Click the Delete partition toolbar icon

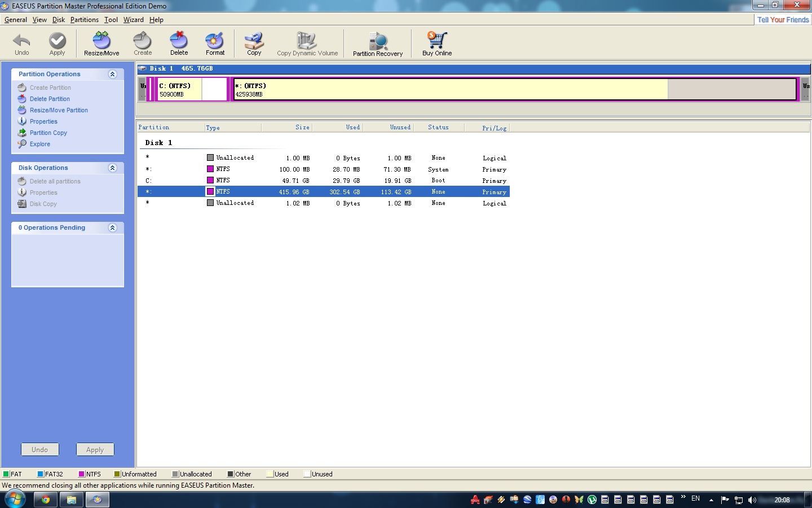[x=179, y=41]
